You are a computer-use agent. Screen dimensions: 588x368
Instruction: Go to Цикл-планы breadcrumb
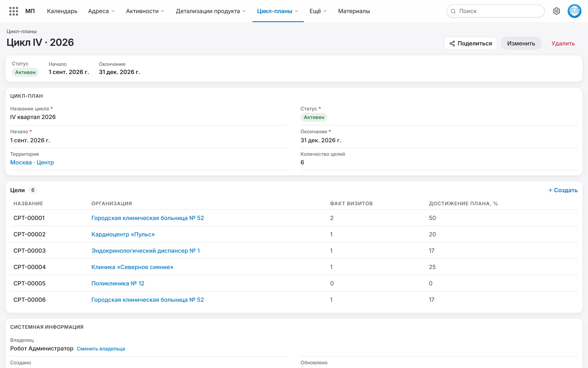tap(22, 31)
